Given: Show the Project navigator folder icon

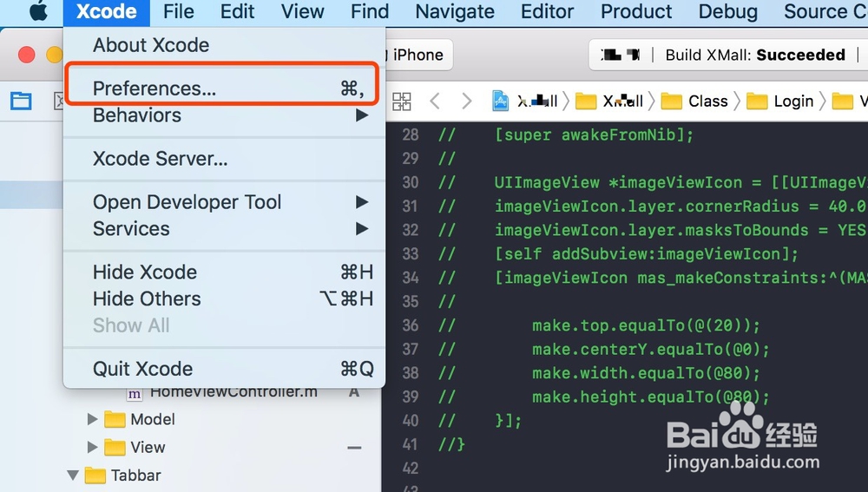Looking at the screenshot, I should tap(21, 101).
